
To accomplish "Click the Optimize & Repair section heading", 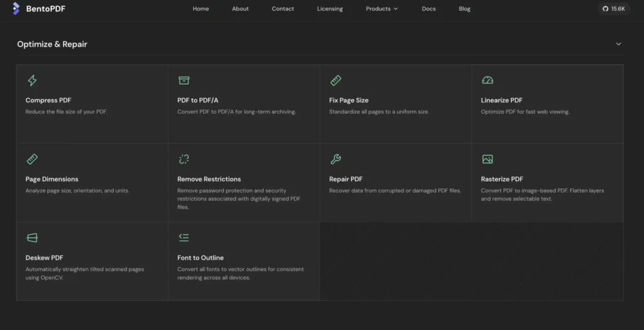I will pos(52,44).
